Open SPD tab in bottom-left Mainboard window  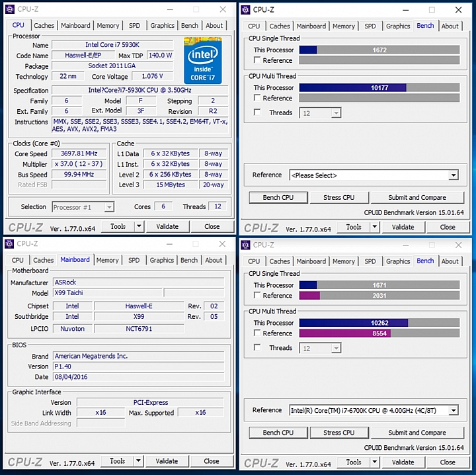coord(134,260)
